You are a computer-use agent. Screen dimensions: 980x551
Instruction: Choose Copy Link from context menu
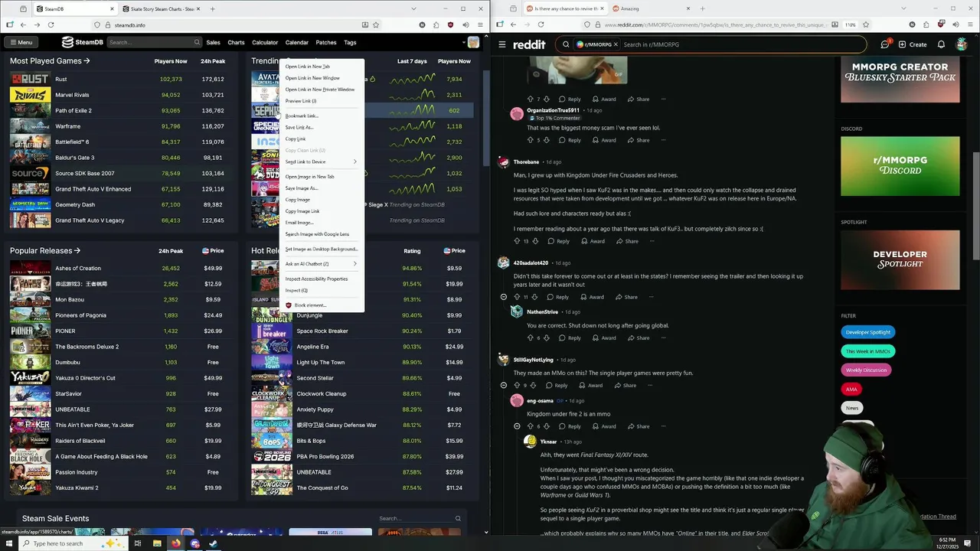322,139
